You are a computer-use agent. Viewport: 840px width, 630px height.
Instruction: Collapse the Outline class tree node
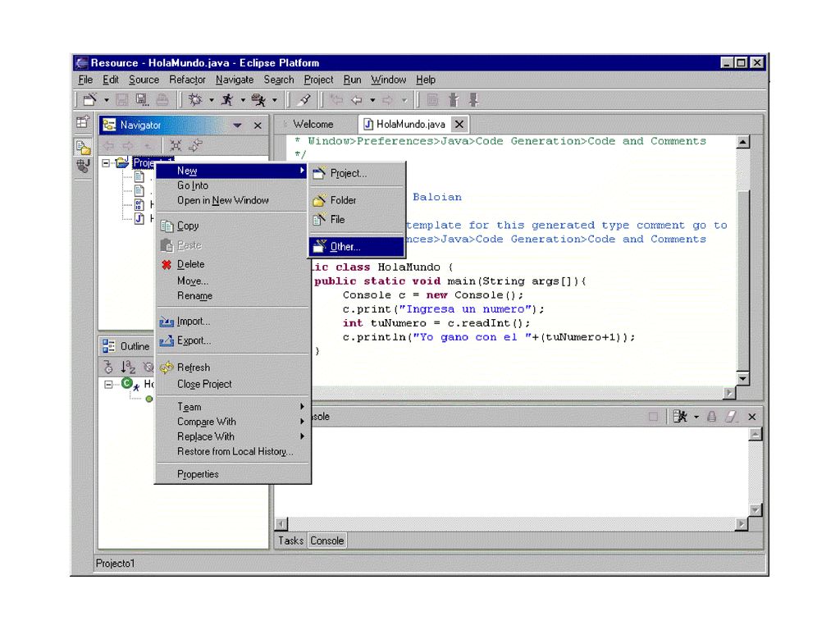[109, 384]
